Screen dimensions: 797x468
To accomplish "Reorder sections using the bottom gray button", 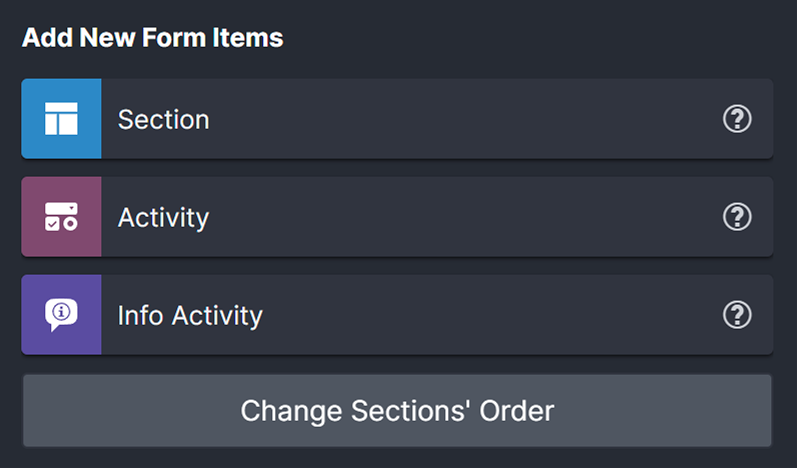I will [397, 410].
